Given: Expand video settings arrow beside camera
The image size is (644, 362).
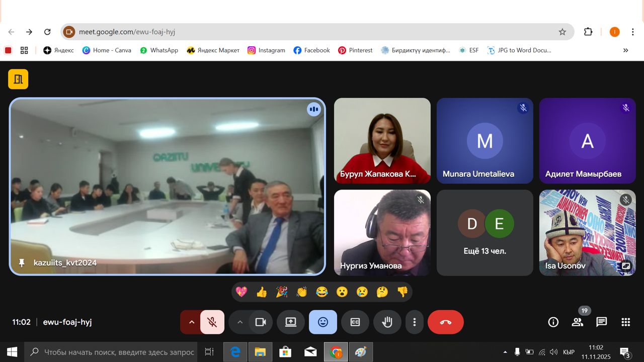Looking at the screenshot, I should click(x=240, y=322).
